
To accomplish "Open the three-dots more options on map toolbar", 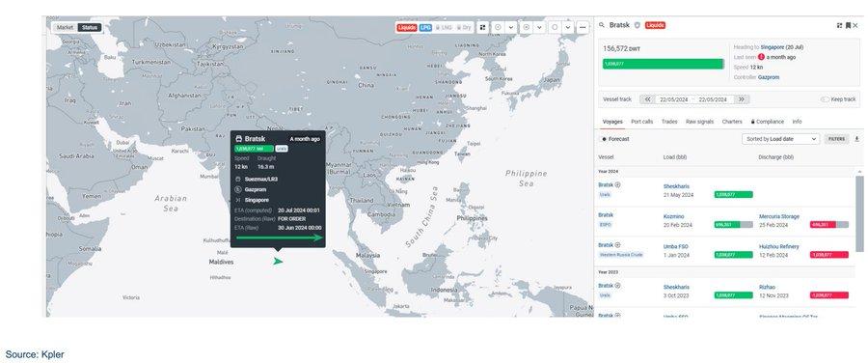I will click(x=583, y=27).
